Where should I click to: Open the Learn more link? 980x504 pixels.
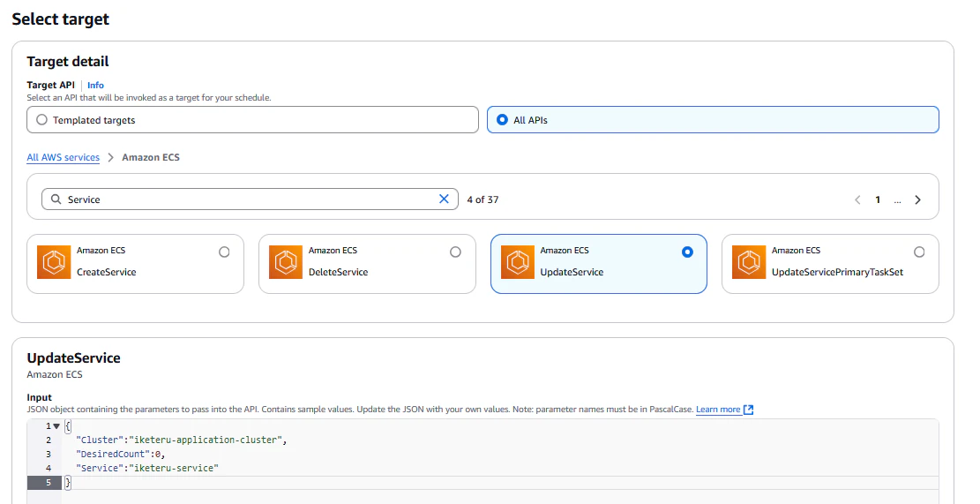pyautogui.click(x=718, y=410)
